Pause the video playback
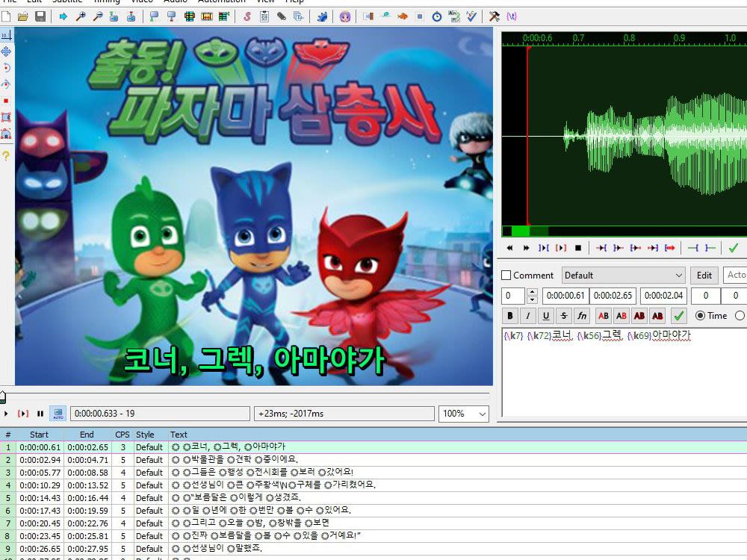Image resolution: width=747 pixels, height=560 pixels. pos(40,414)
